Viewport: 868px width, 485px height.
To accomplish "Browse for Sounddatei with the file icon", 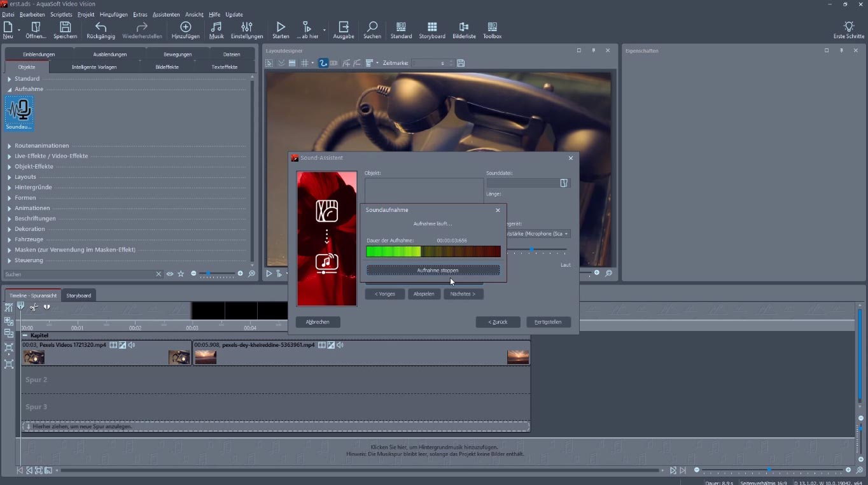I will 564,183.
